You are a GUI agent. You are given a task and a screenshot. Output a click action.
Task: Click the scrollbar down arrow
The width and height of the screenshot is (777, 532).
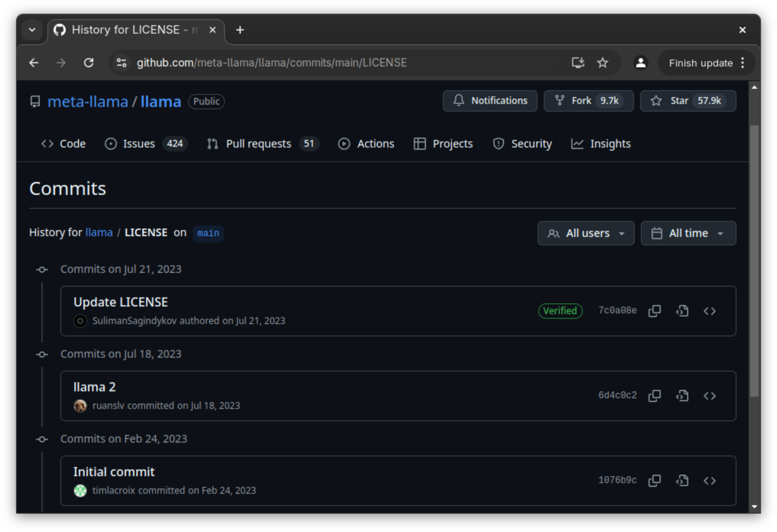click(x=754, y=507)
